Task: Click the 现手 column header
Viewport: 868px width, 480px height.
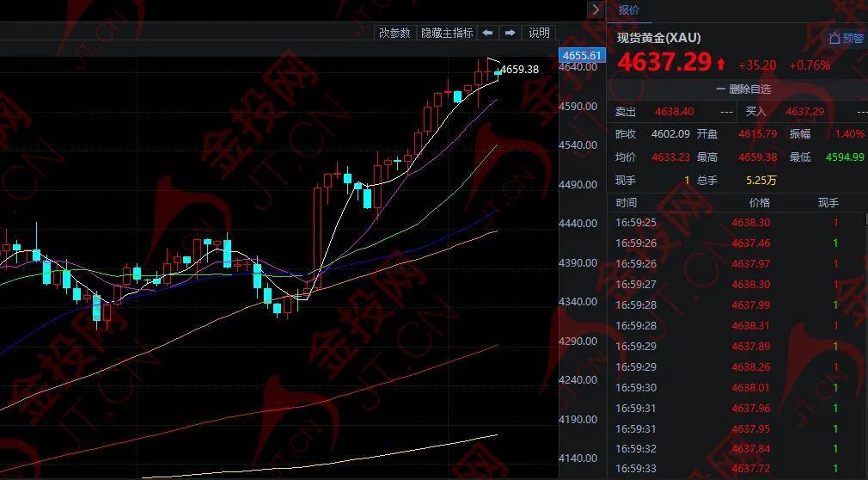Action: pos(828,203)
